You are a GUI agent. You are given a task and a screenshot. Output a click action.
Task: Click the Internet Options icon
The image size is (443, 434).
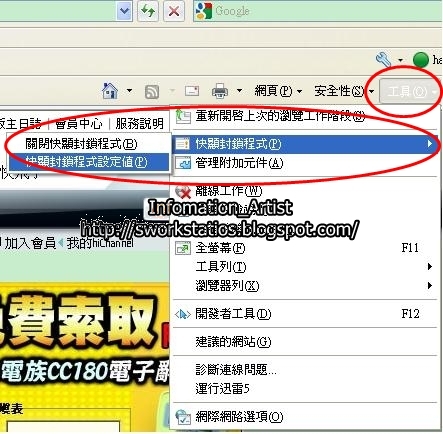click(183, 417)
